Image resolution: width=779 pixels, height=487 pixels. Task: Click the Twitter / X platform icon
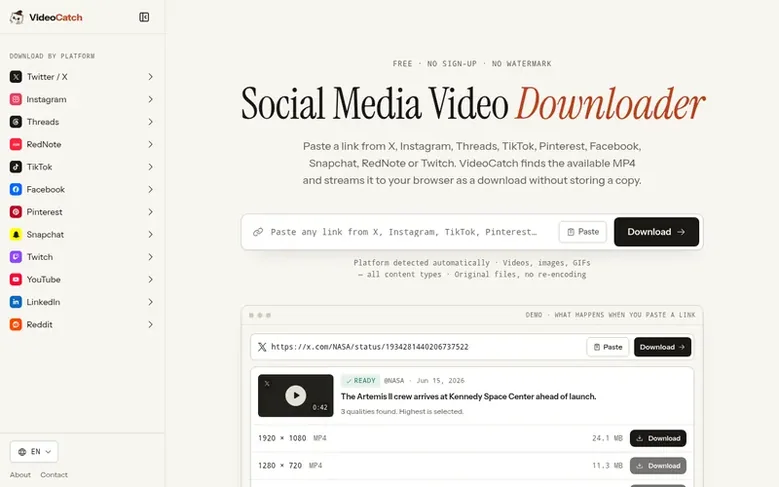click(16, 77)
